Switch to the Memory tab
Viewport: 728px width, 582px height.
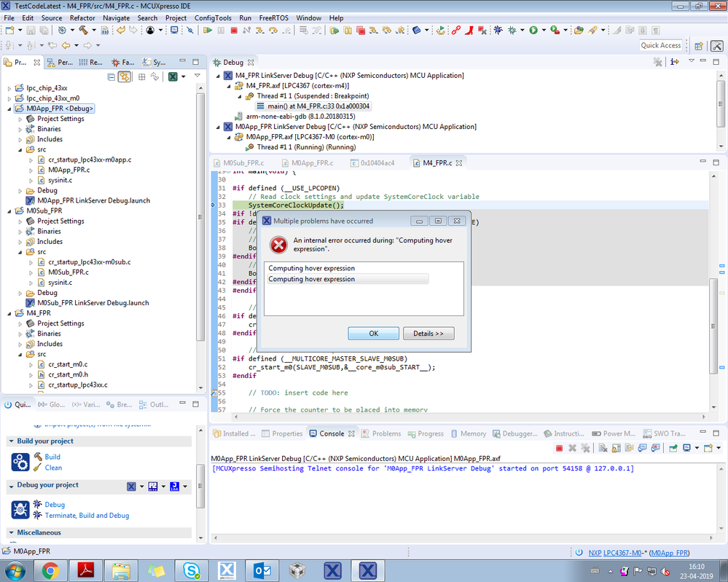click(468, 433)
